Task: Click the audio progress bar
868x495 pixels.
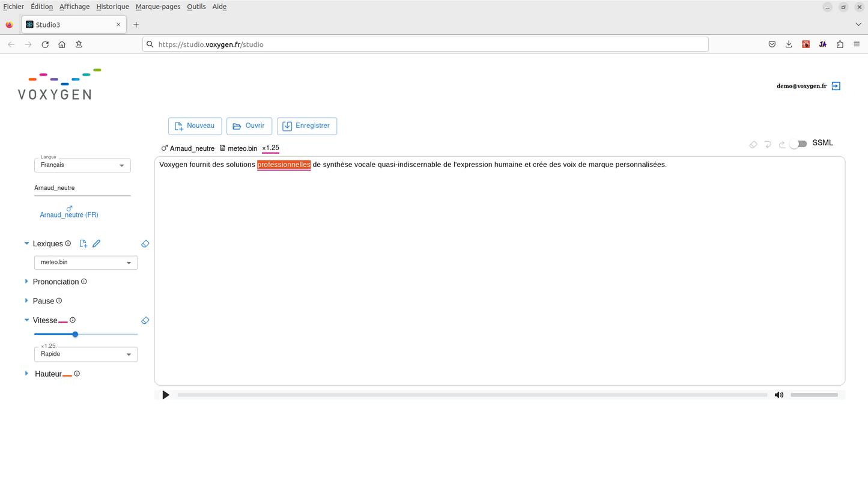Action: [x=472, y=395]
